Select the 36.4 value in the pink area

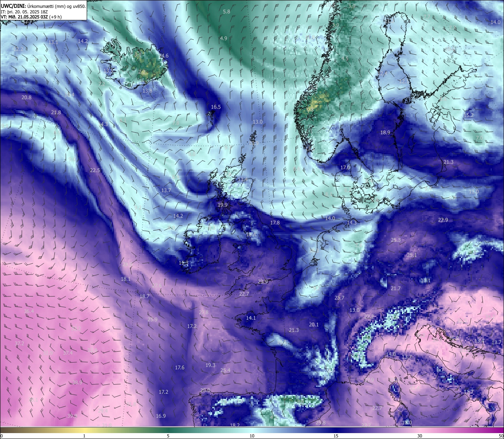click(29, 311)
